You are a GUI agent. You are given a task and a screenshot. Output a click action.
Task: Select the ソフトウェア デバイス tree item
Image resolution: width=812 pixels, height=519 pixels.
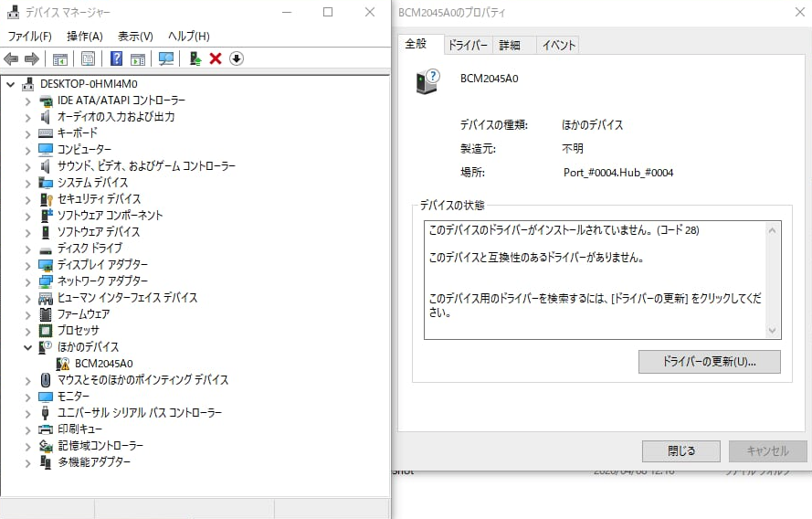[99, 232]
